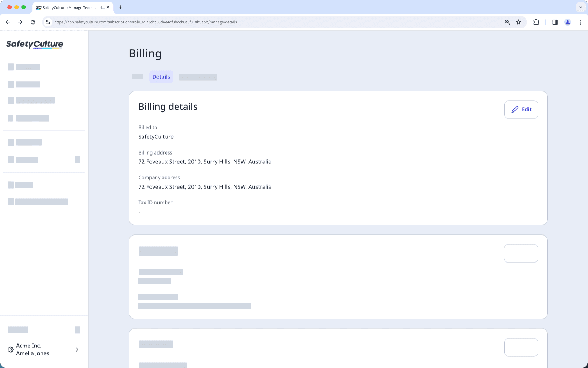The width and height of the screenshot is (588, 368).
Task: Click the SafetyCulture logo
Action: coord(34,45)
